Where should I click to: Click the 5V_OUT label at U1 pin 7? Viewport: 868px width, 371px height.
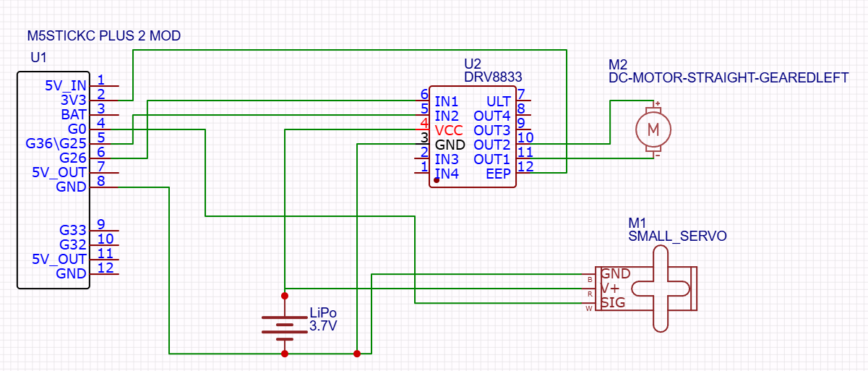pos(59,172)
